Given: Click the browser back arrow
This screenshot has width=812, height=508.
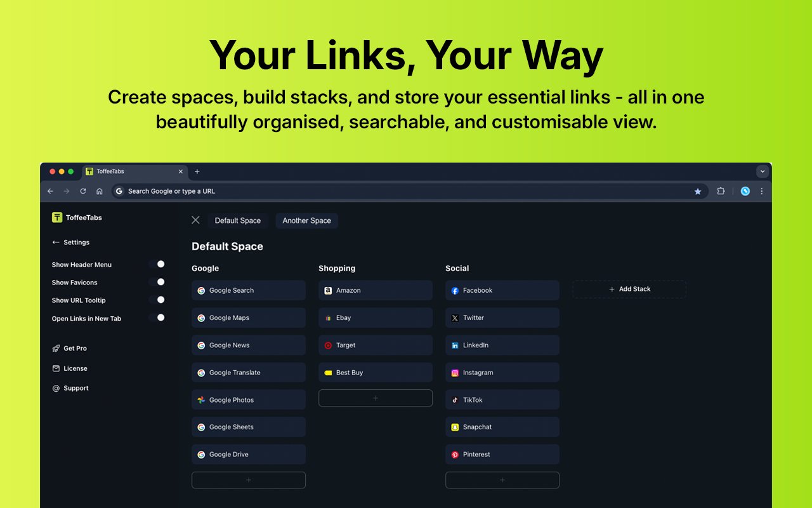Looking at the screenshot, I should [51, 191].
